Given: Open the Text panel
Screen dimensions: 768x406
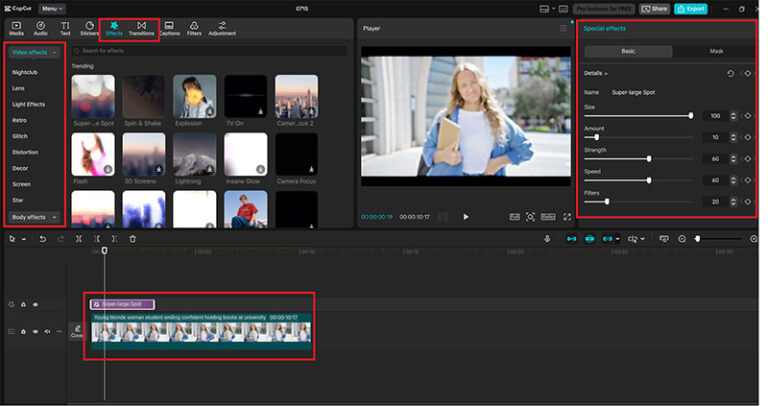Looking at the screenshot, I should point(65,28).
